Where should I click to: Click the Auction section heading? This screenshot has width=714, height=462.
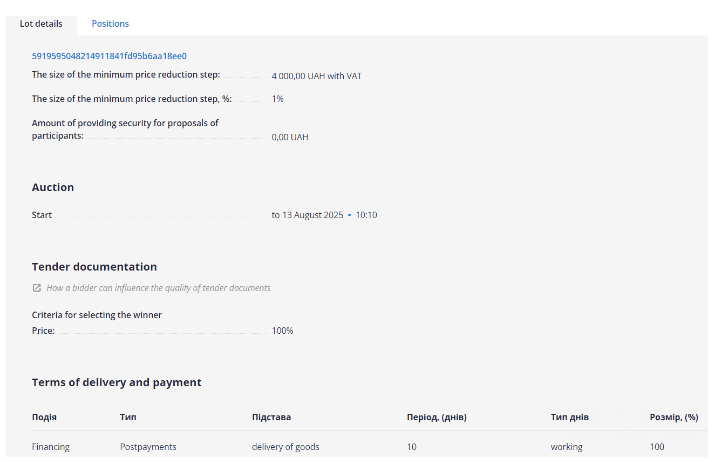pos(53,187)
